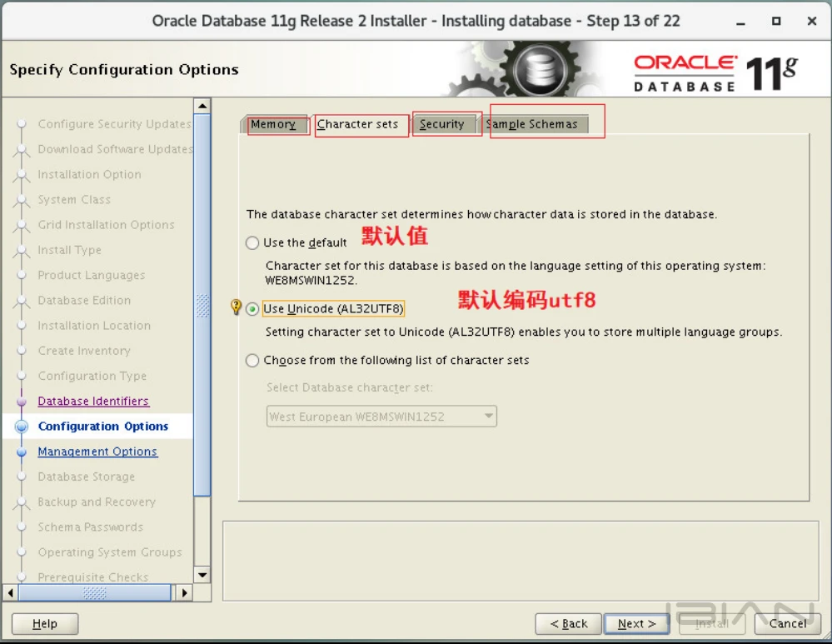Open the Management Options step link
The height and width of the screenshot is (644, 832).
point(97,452)
